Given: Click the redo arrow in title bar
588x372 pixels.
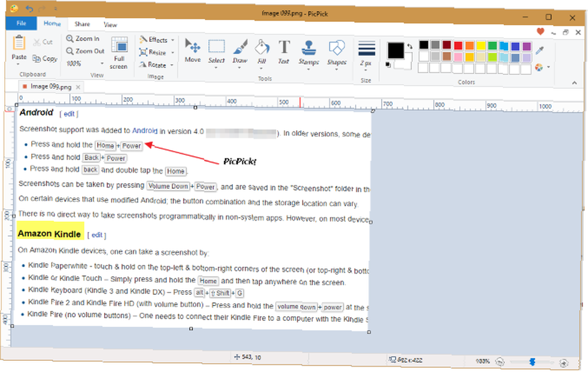Looking at the screenshot, I should tap(42, 8).
